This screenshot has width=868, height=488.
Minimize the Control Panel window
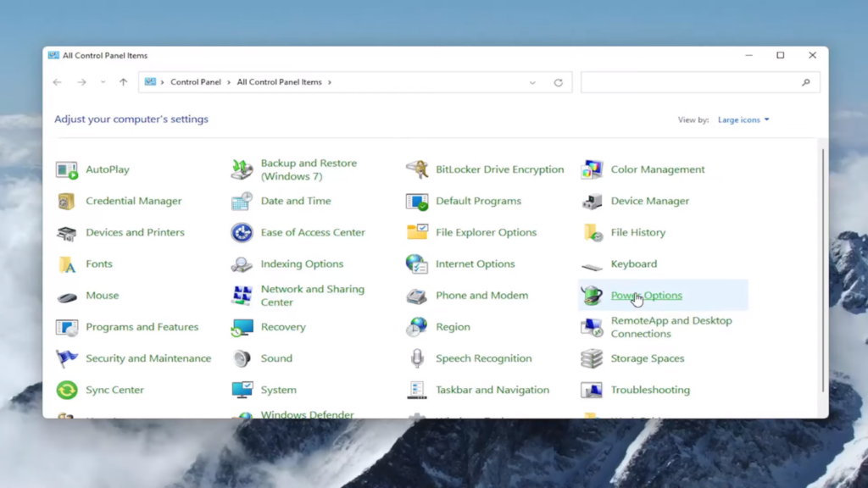749,55
